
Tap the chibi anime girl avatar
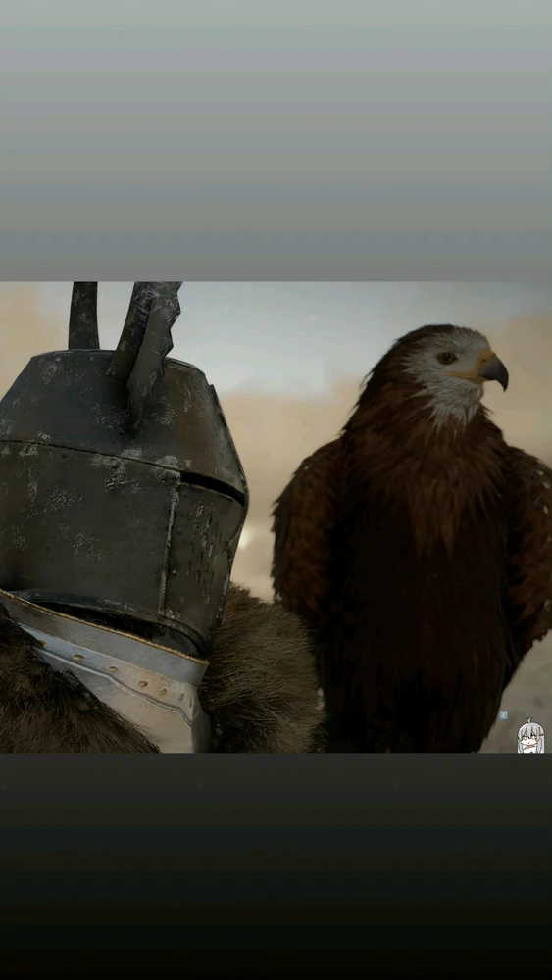(530, 736)
